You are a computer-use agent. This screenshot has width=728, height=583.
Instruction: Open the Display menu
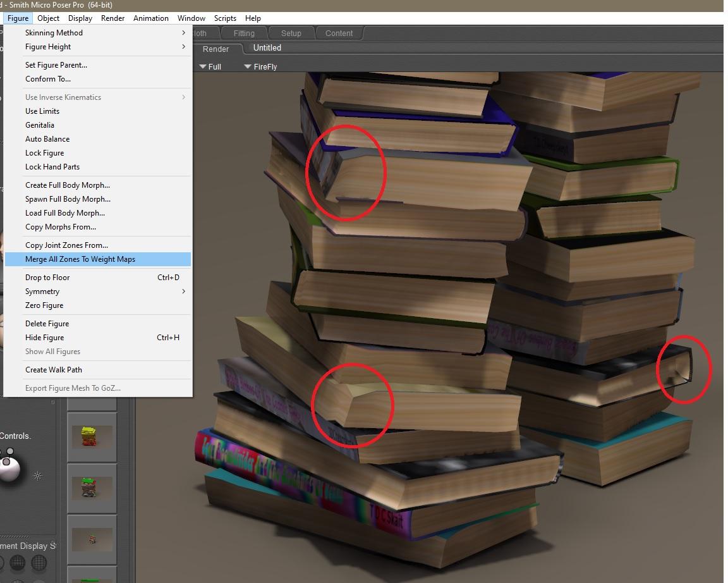pos(80,18)
